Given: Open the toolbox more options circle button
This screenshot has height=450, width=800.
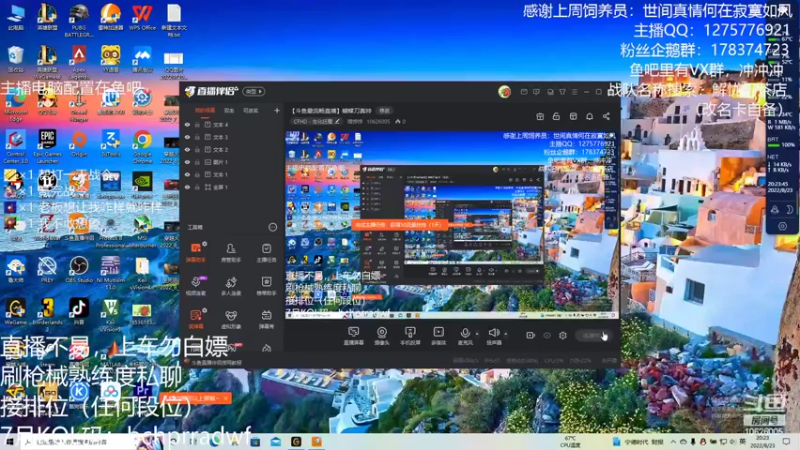Looking at the screenshot, I should (272, 227).
